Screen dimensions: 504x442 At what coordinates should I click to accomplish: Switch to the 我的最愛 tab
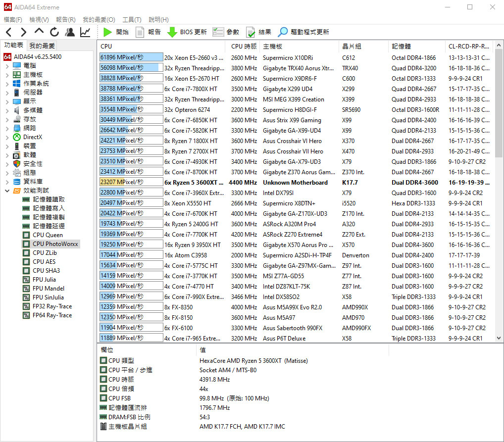[42, 46]
